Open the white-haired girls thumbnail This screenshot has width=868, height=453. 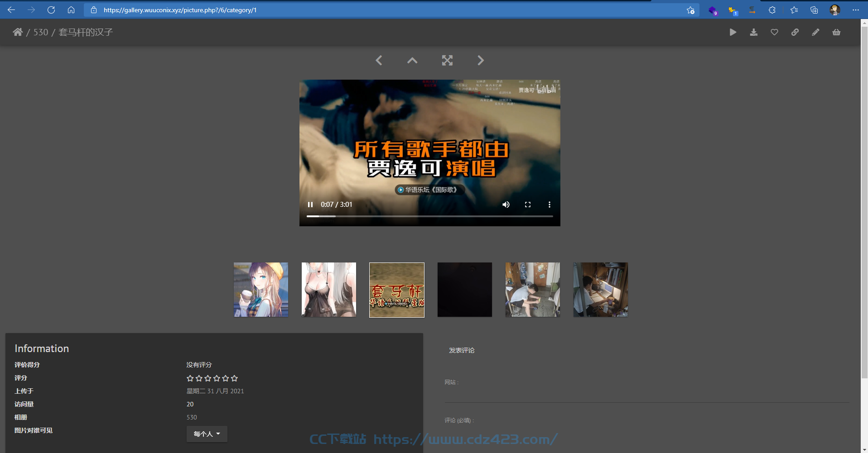329,290
